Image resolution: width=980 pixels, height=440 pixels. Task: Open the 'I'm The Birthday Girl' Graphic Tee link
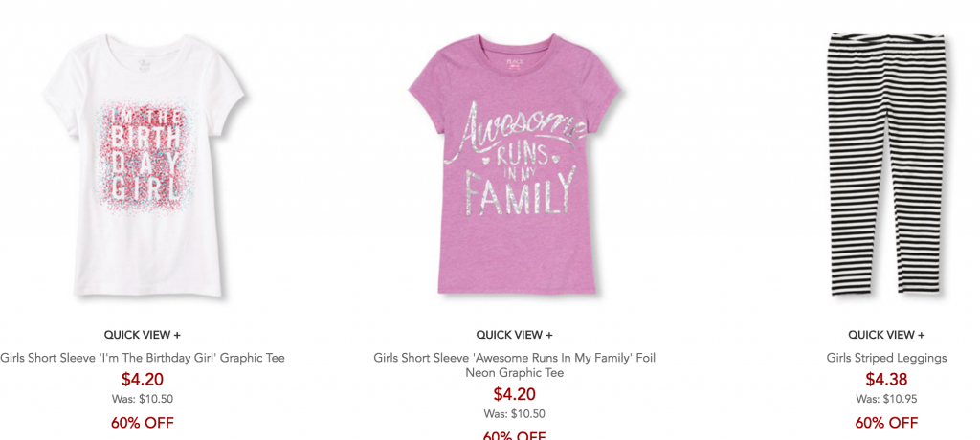143,358
